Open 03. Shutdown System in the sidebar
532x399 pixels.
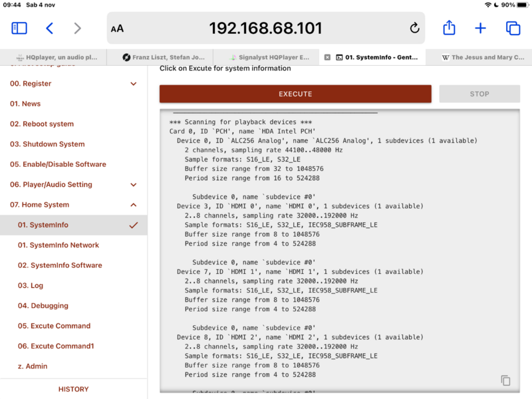pyautogui.click(x=47, y=144)
